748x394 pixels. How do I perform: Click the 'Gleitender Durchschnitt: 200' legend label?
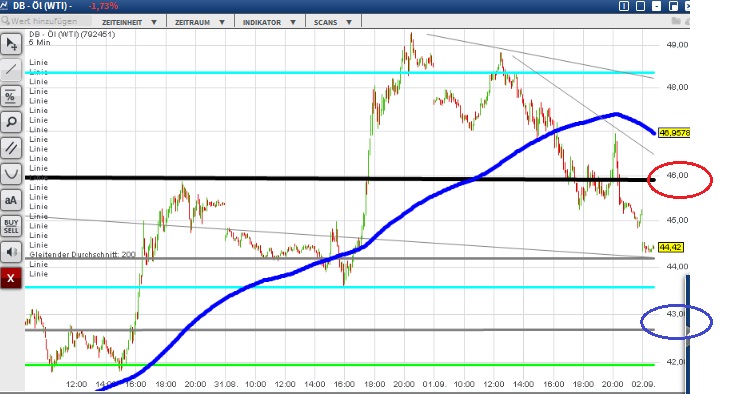(x=83, y=255)
